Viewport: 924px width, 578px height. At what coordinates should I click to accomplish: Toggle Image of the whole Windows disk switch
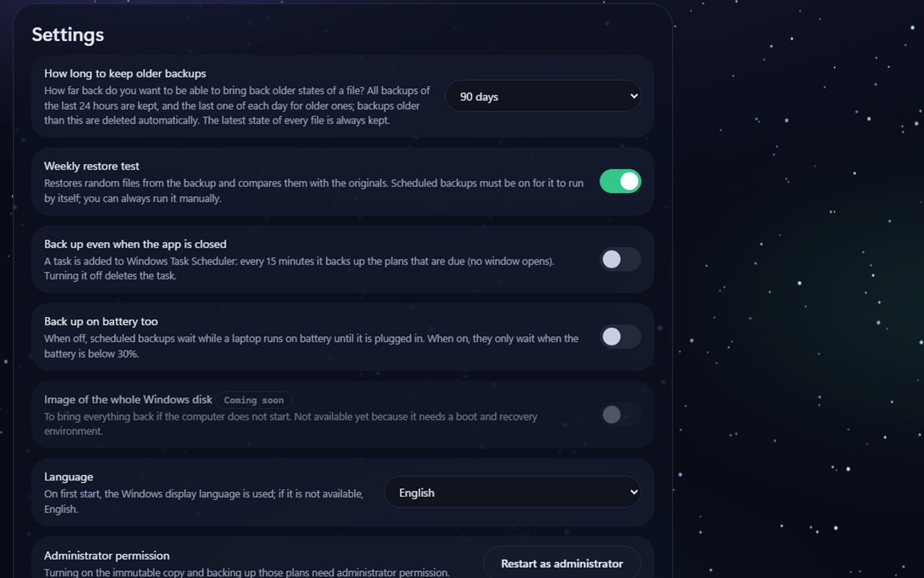coord(620,415)
